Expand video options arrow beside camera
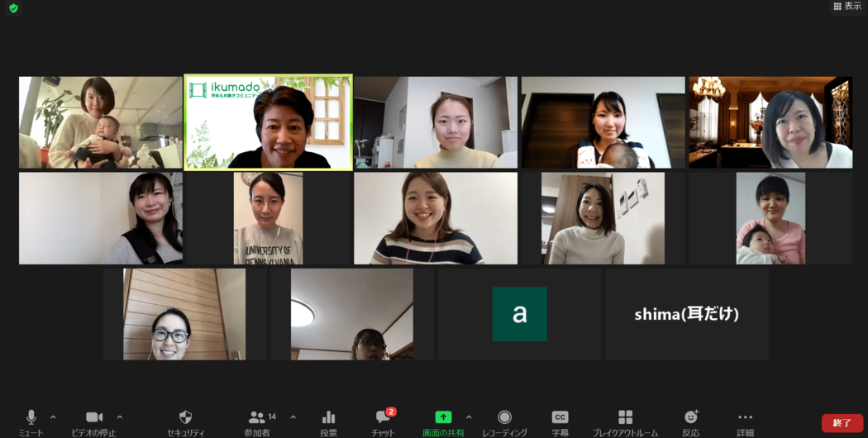868x438 pixels. tap(120, 417)
